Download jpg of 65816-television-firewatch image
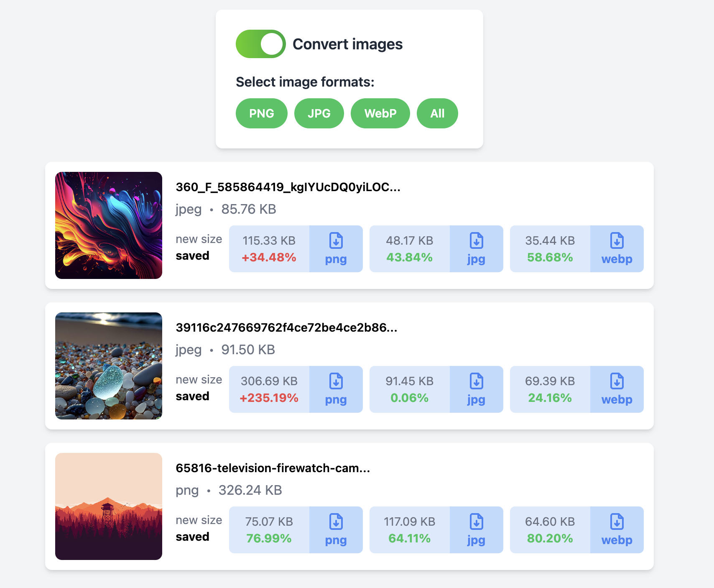This screenshot has height=588, width=714. point(477,530)
